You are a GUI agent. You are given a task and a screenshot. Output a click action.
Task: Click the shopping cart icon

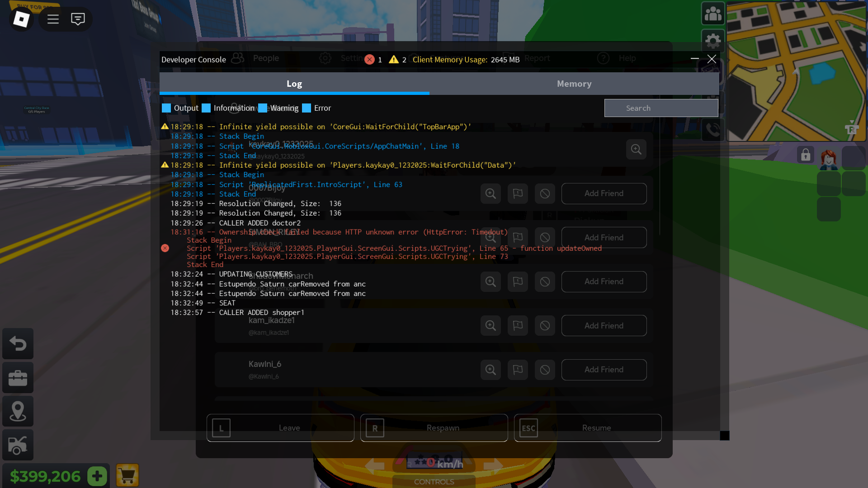click(x=127, y=475)
